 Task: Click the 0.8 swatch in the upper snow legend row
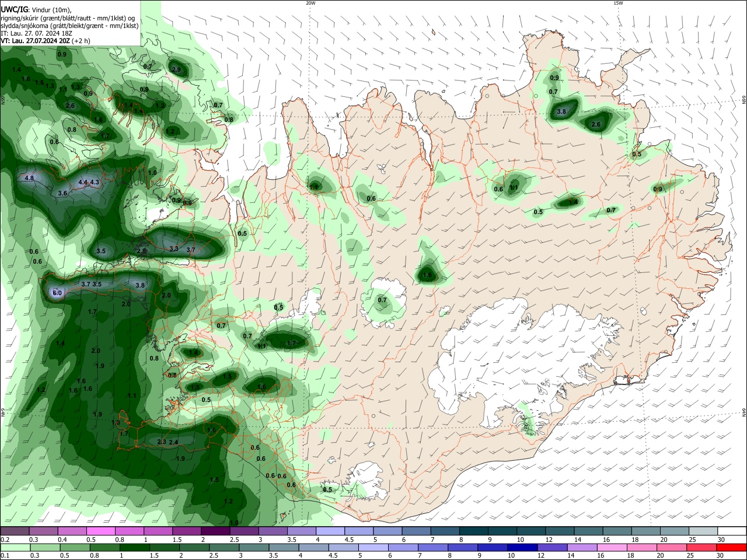pos(129,531)
